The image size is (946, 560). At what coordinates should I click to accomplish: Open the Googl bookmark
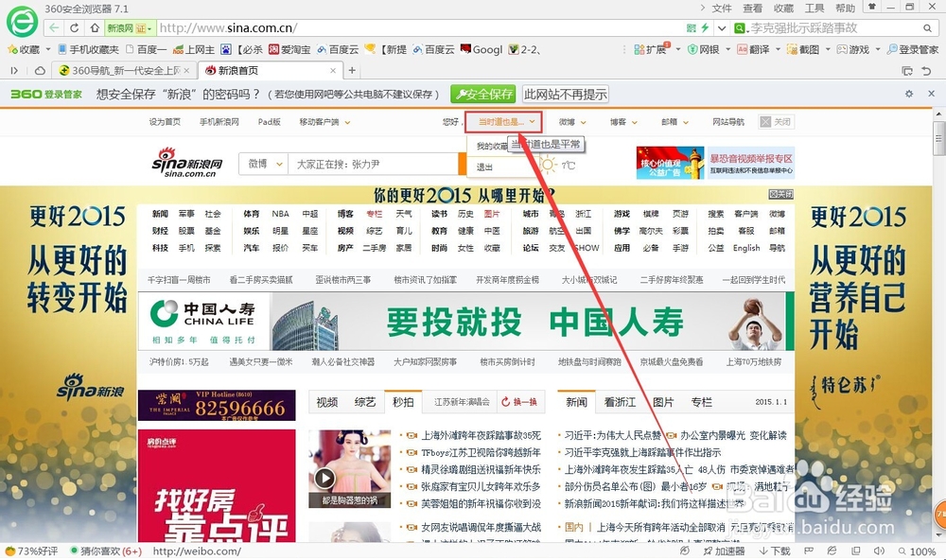tap(482, 49)
